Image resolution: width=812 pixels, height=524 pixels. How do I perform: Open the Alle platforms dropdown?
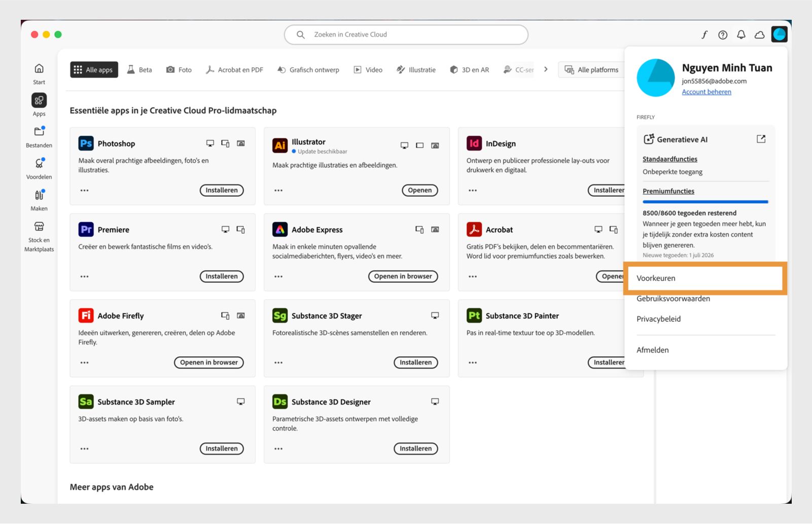coord(591,69)
